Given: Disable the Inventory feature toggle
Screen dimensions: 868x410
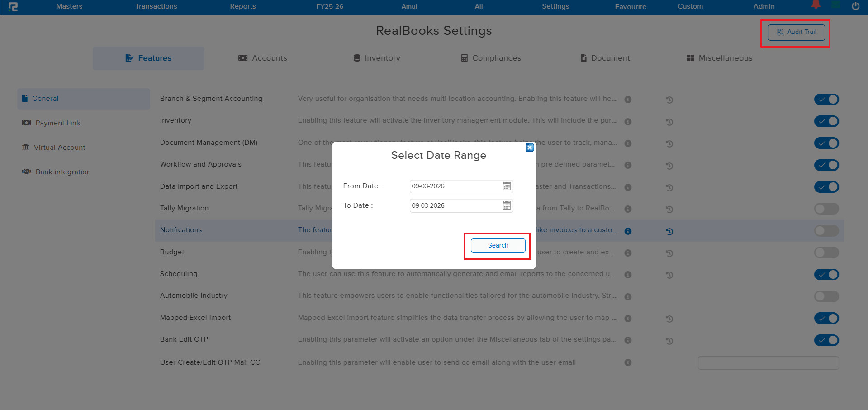Looking at the screenshot, I should (x=826, y=121).
